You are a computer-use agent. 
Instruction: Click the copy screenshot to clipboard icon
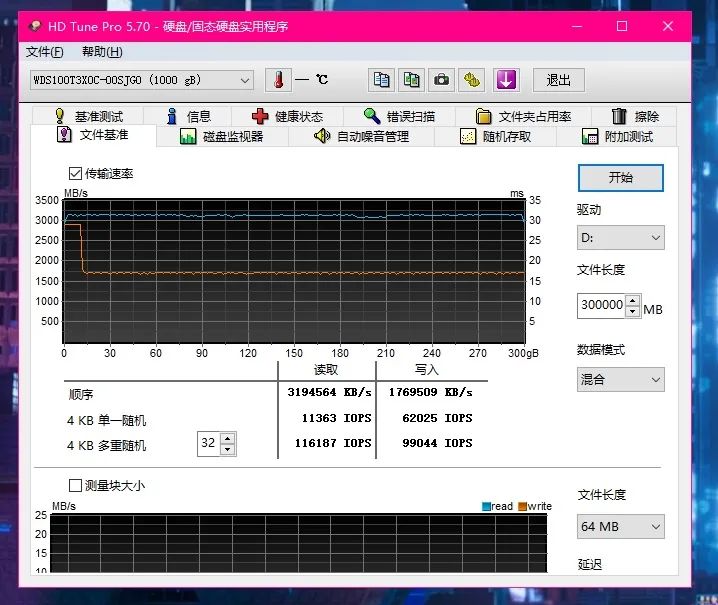411,80
